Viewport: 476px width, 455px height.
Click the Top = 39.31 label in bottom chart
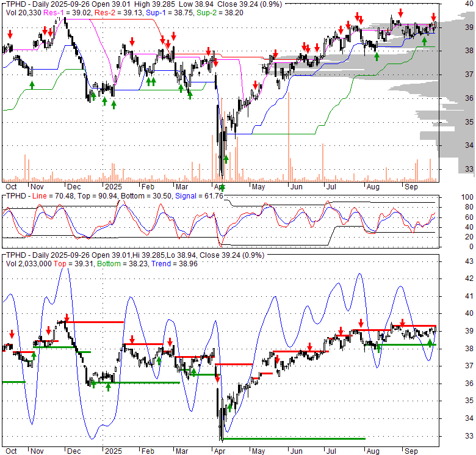[73, 264]
